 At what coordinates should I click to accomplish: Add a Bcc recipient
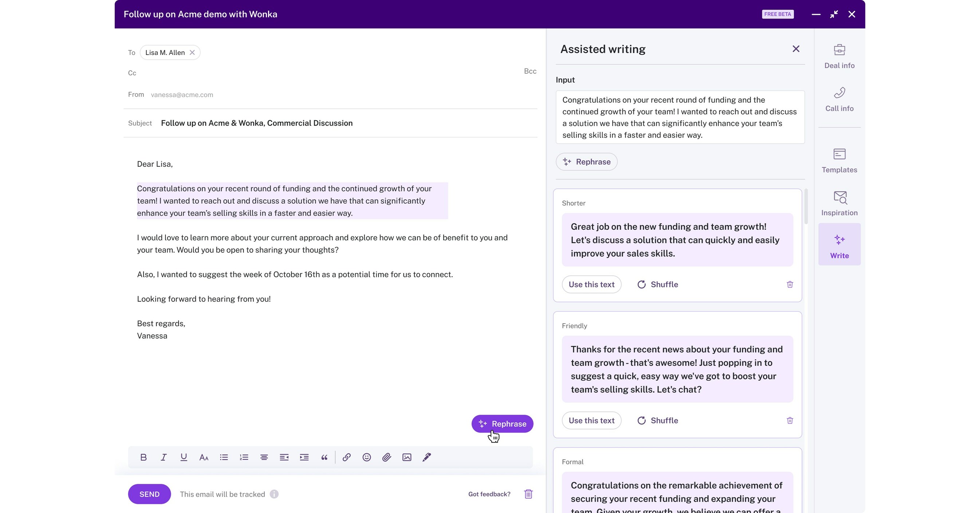(x=530, y=71)
